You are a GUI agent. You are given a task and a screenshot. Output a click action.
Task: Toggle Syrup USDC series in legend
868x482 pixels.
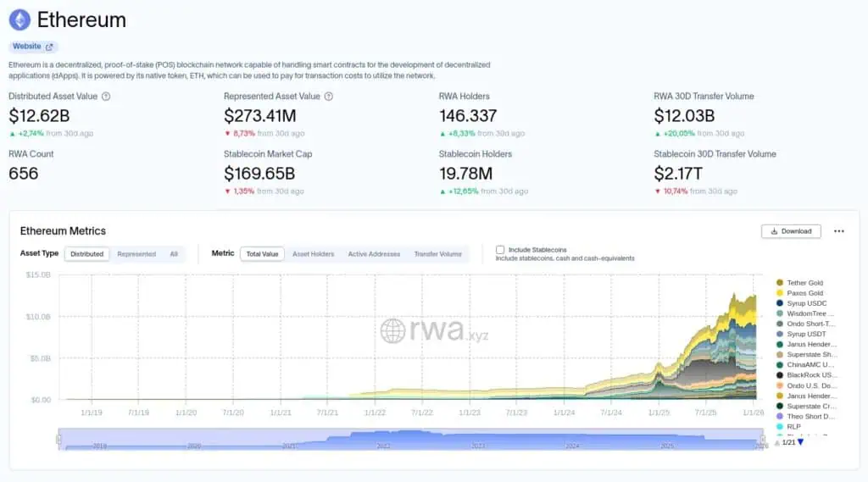pyautogui.click(x=806, y=303)
